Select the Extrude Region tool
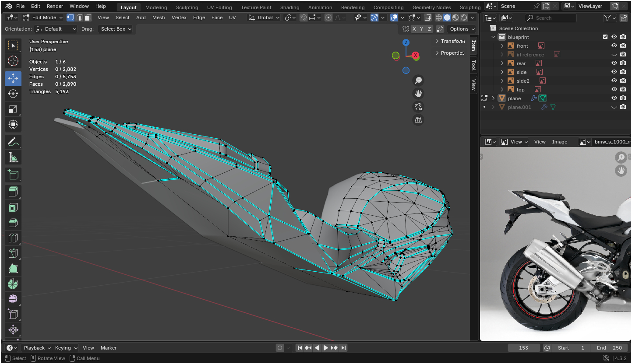The width and height of the screenshot is (632, 364). coord(13,191)
